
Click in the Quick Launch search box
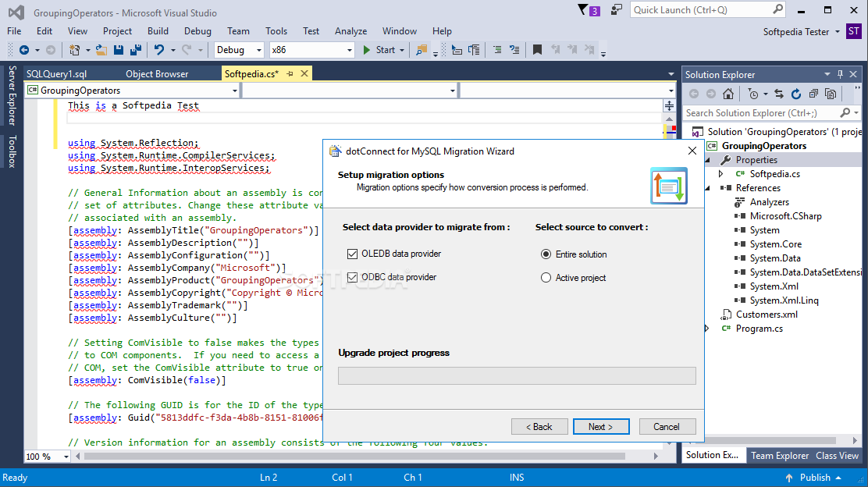(708, 10)
